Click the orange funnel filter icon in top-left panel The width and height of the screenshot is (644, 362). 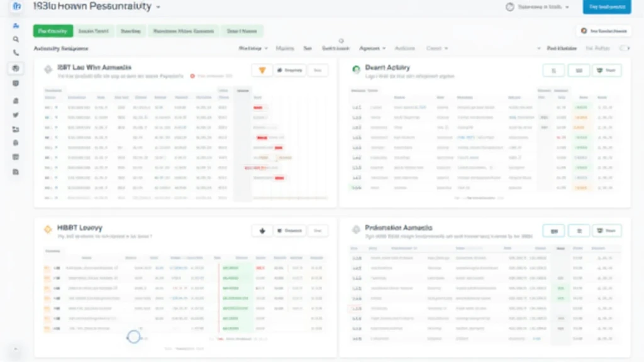(x=262, y=71)
